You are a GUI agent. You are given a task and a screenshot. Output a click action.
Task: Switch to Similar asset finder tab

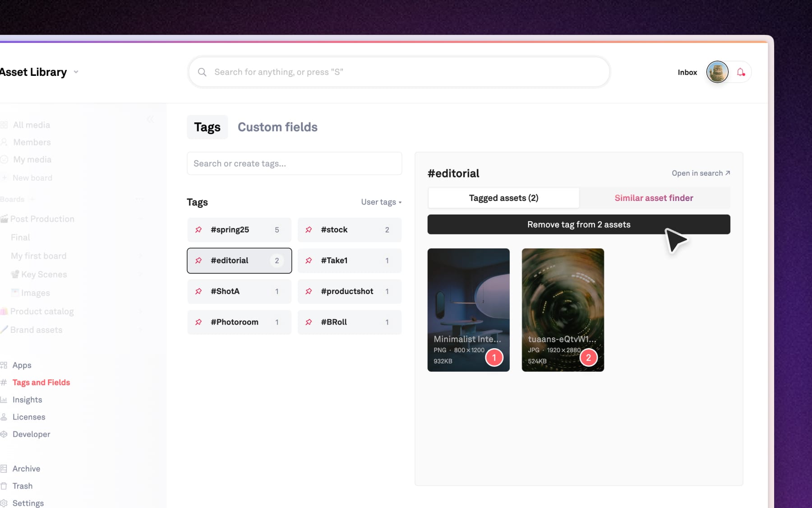[x=654, y=198]
